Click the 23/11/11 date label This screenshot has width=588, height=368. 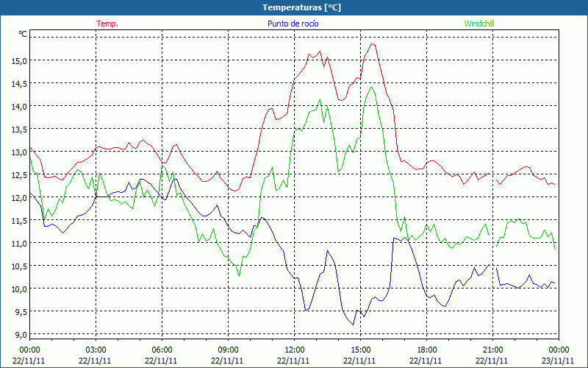tap(558, 361)
